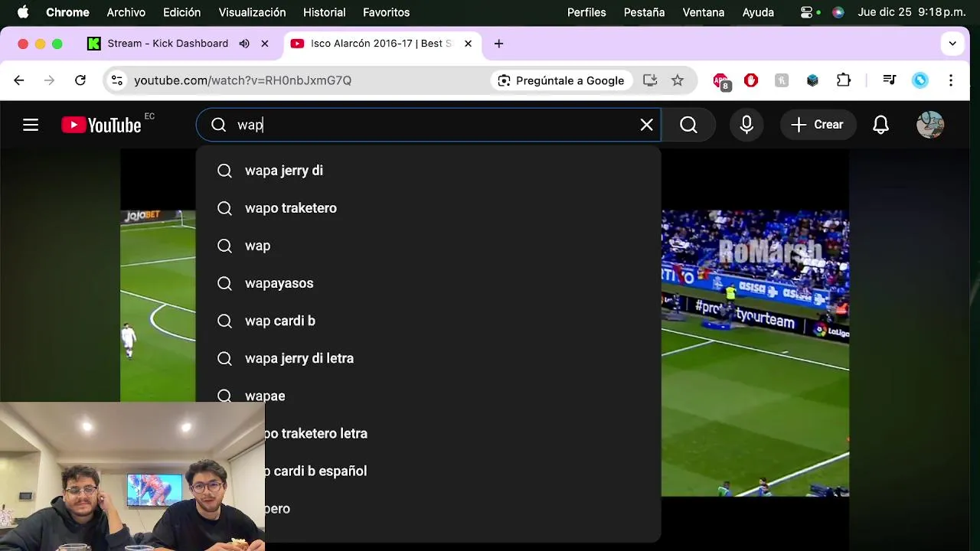Image resolution: width=980 pixels, height=551 pixels.
Task: Open the Apple menu
Action: [23, 12]
